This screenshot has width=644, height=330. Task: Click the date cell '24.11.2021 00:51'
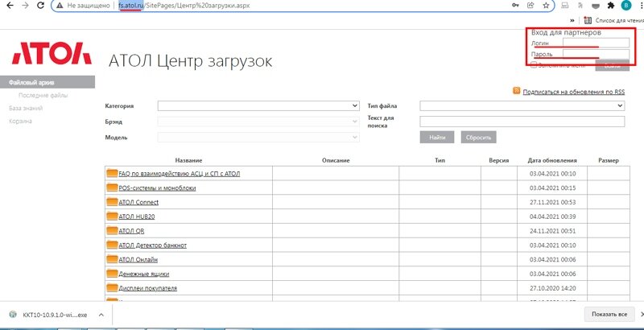553,231
